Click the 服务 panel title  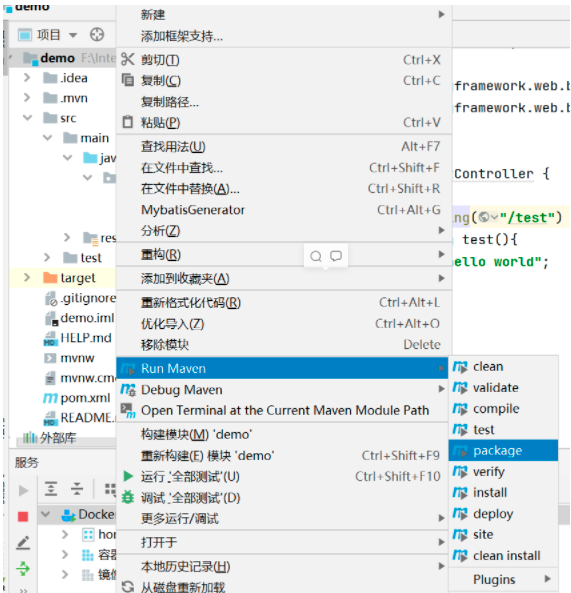[27, 462]
